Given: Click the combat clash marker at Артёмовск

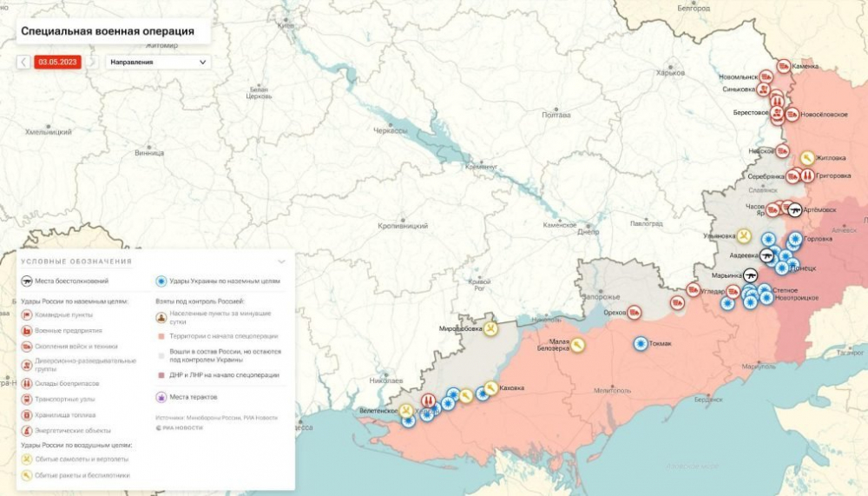Looking at the screenshot, I should click(794, 209).
